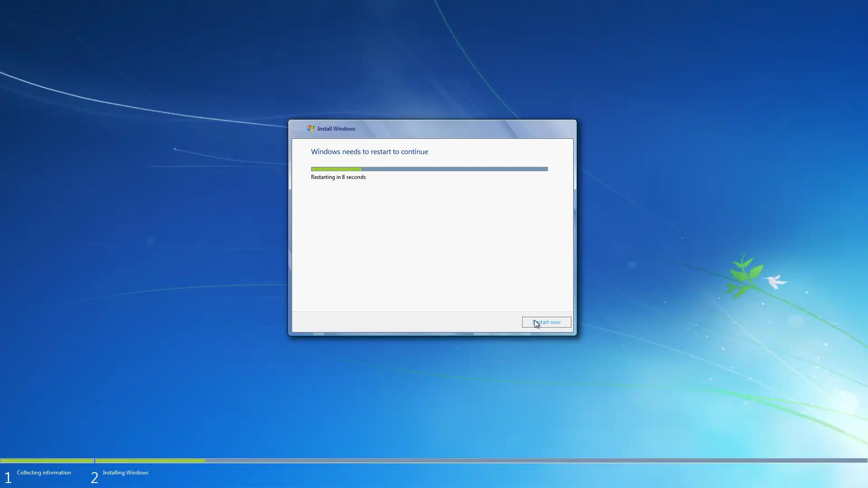Click the divider between bottom progress segments
Image resolution: width=868 pixels, height=488 pixels.
point(94,460)
